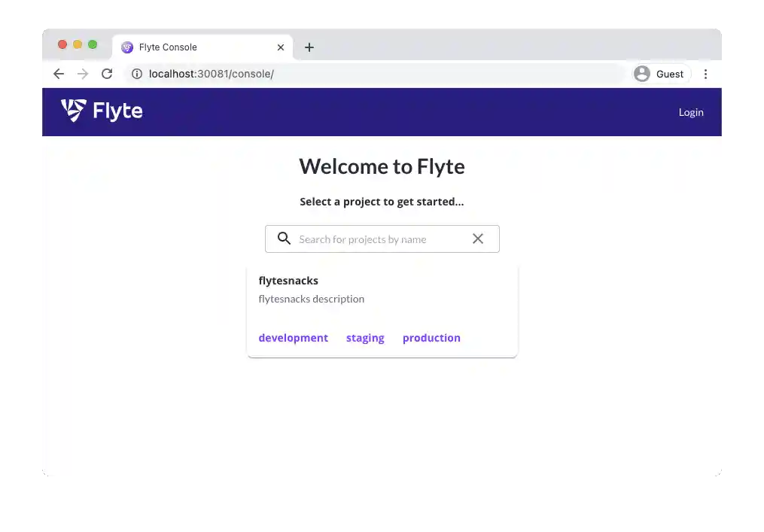
Task: Click the Flyte logo in the navbar
Action: [x=100, y=111]
